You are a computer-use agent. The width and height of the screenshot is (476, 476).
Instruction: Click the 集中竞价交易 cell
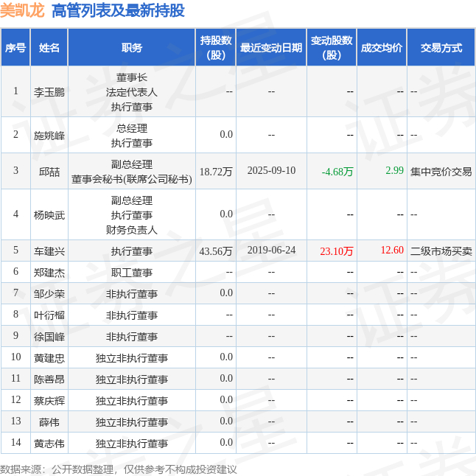[441, 172]
